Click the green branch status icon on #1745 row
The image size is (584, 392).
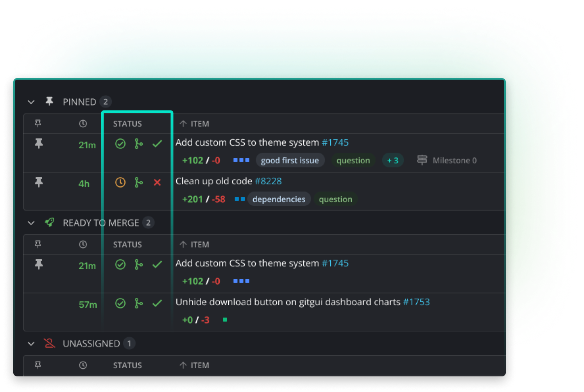point(139,144)
